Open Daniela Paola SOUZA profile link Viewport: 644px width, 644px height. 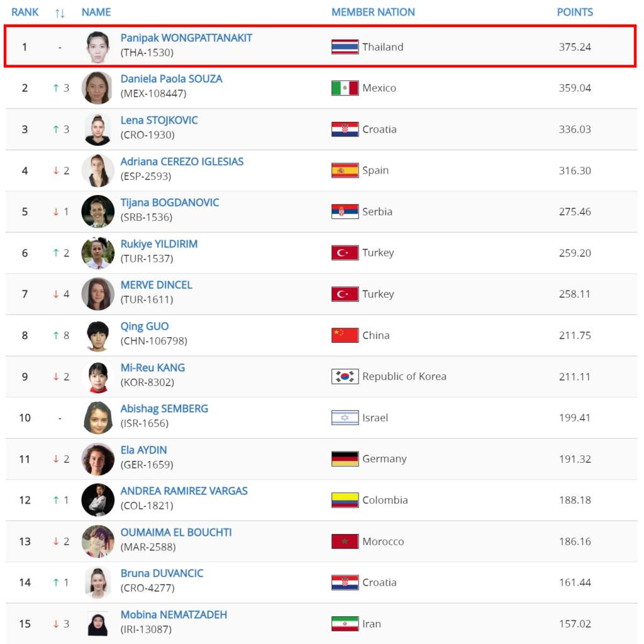171,79
